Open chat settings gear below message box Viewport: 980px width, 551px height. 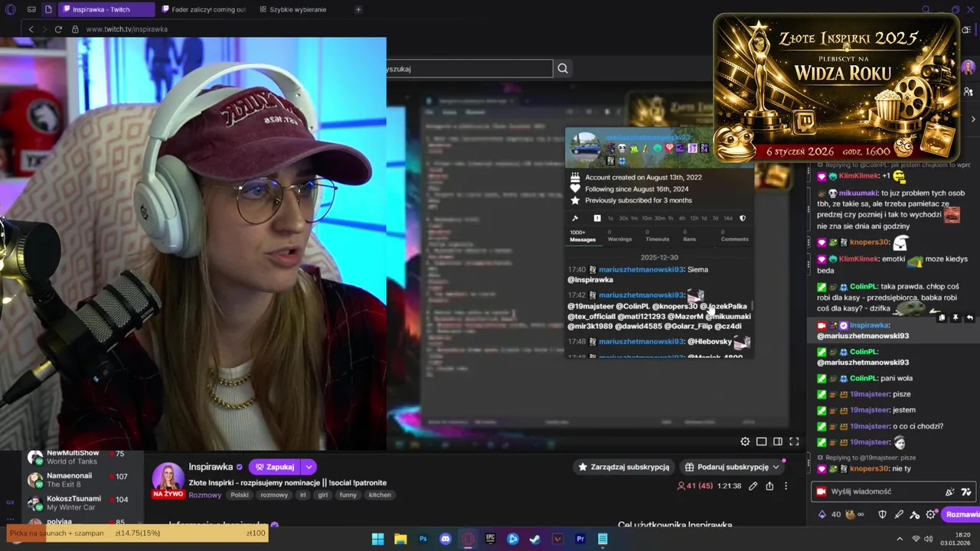pos(931,514)
